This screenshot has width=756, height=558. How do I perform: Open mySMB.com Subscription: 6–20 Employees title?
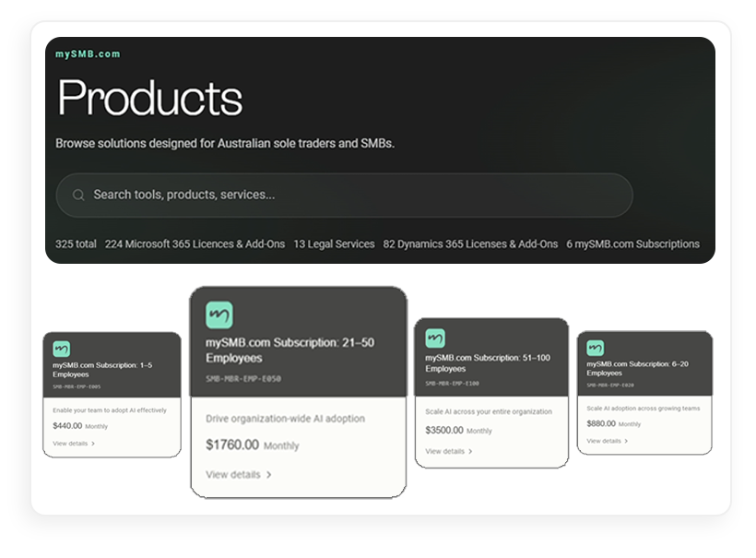click(637, 368)
